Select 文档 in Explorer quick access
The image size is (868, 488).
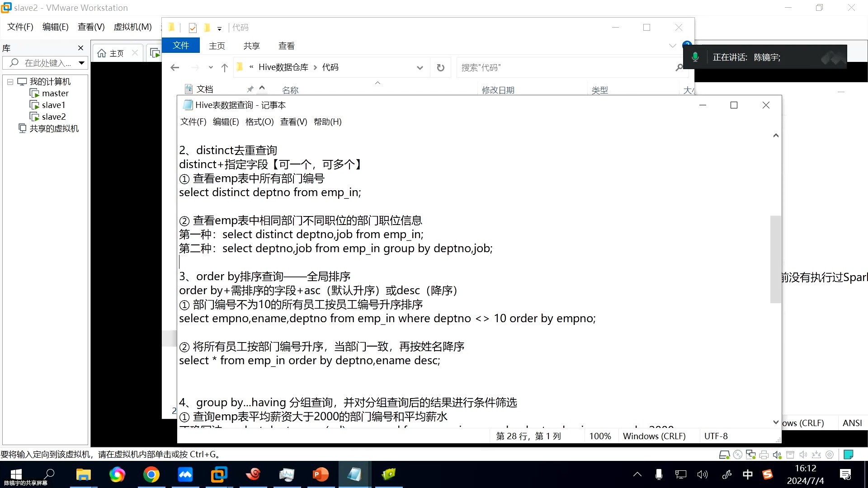pyautogui.click(x=204, y=89)
